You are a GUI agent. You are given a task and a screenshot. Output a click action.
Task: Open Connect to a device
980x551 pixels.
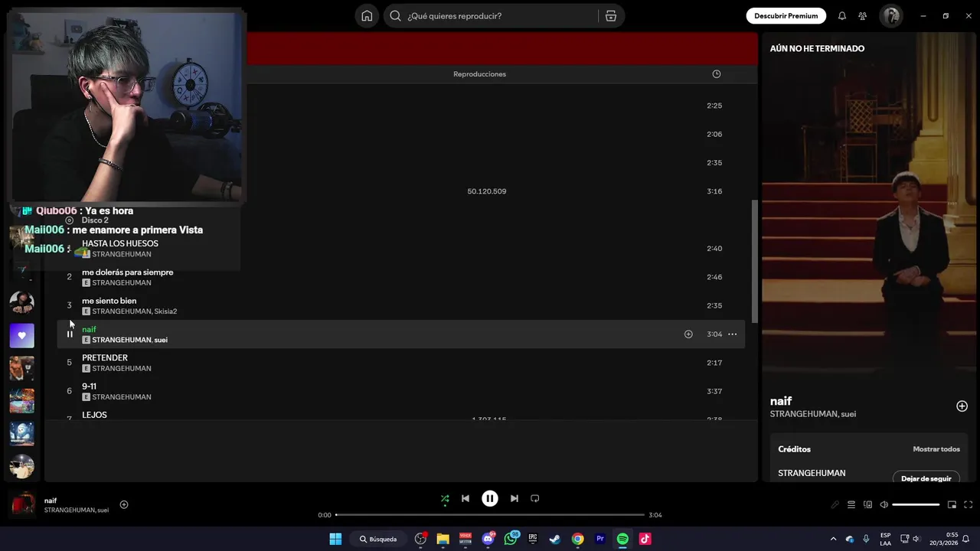867,504
